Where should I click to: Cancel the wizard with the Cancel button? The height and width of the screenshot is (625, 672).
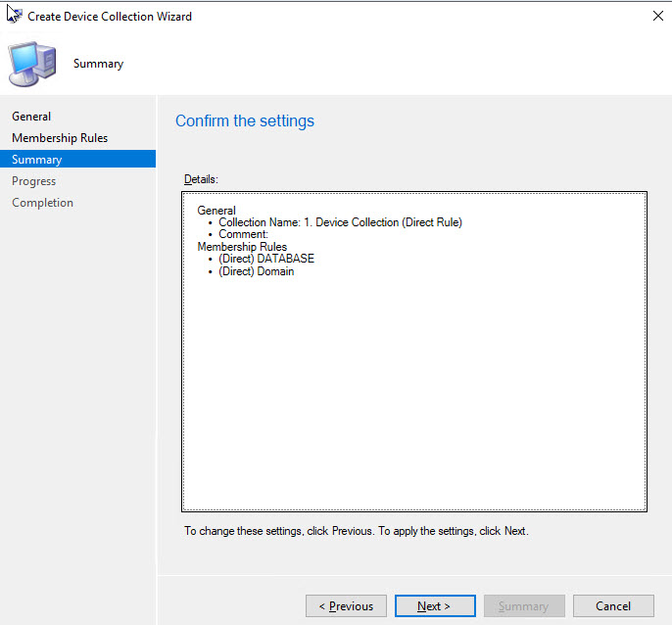613,606
